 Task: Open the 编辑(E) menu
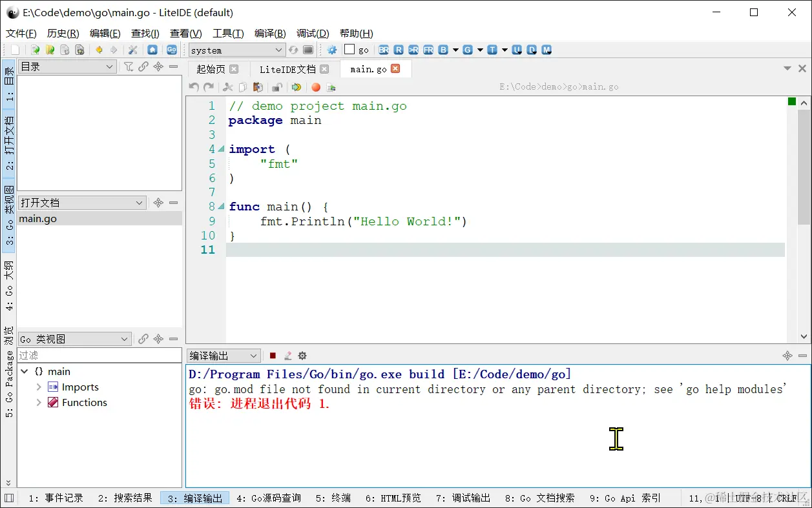[x=105, y=34]
